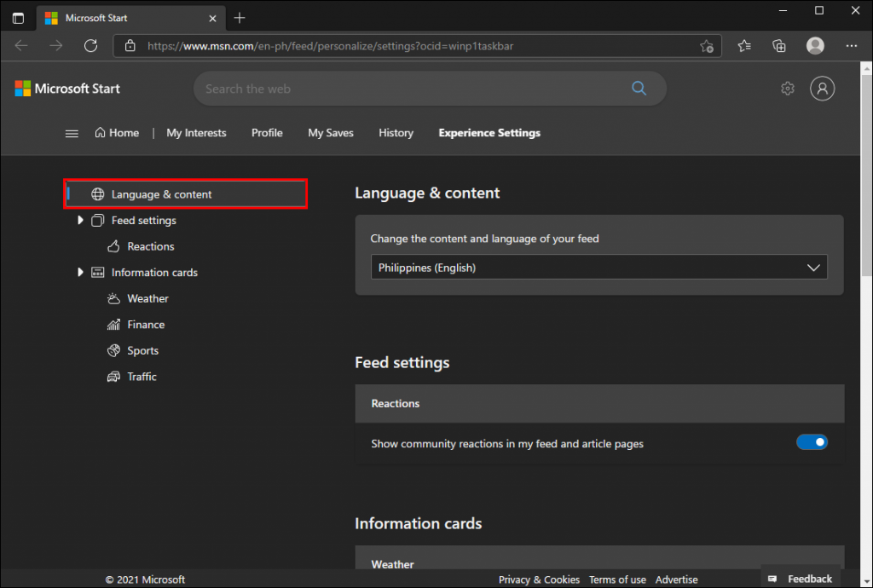Open Sports settings via its icon

tap(114, 350)
